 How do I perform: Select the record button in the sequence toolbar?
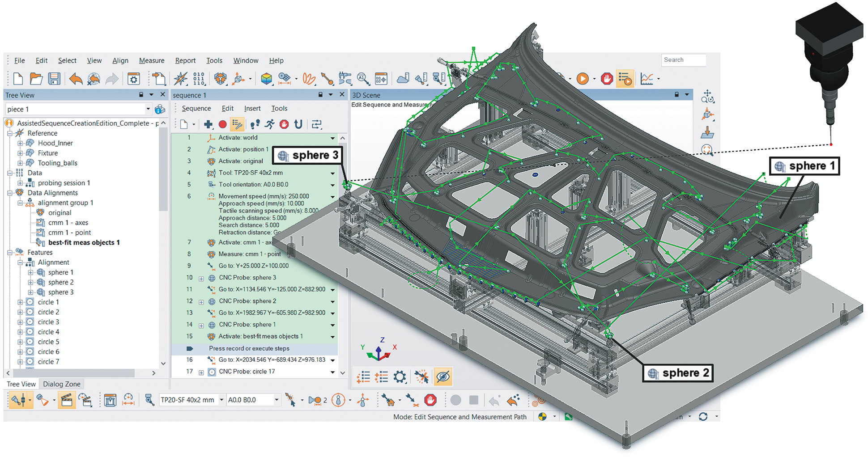[x=223, y=124]
